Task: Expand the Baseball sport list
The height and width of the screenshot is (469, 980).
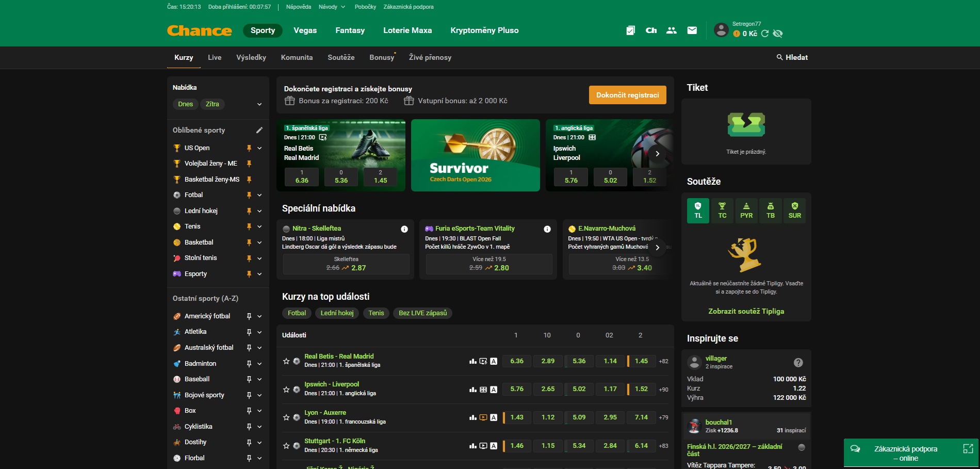Action: (259, 379)
